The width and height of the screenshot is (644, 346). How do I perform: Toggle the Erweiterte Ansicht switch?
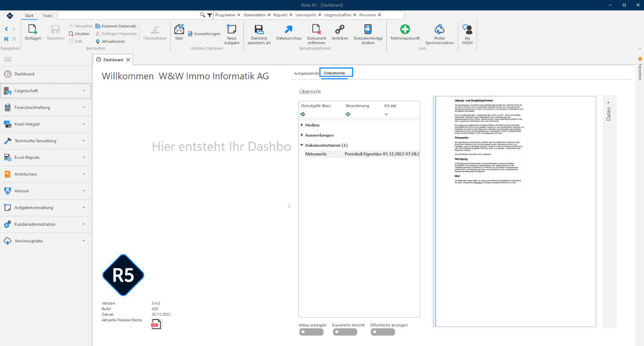tap(345, 332)
